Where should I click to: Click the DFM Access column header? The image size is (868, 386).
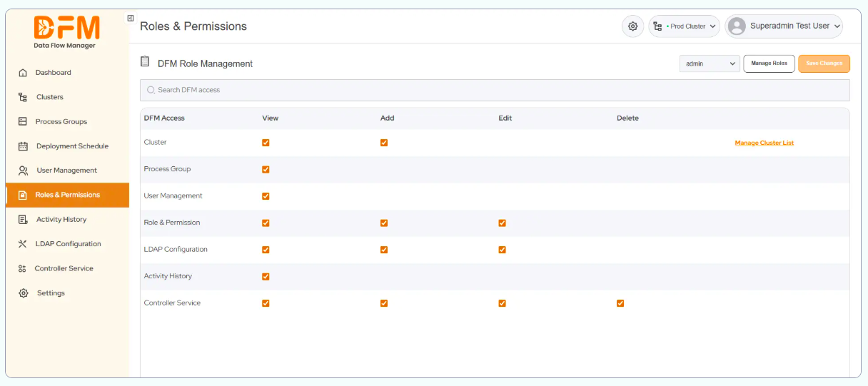[x=164, y=118]
